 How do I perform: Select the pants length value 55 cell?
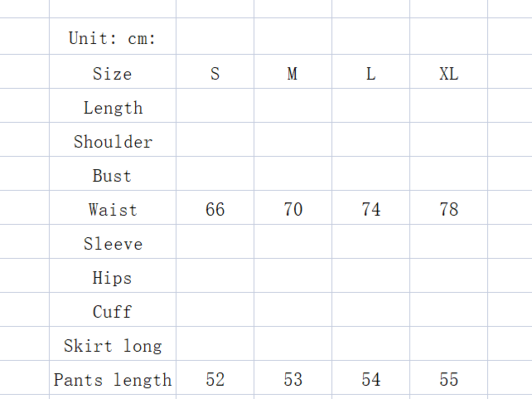448,380
